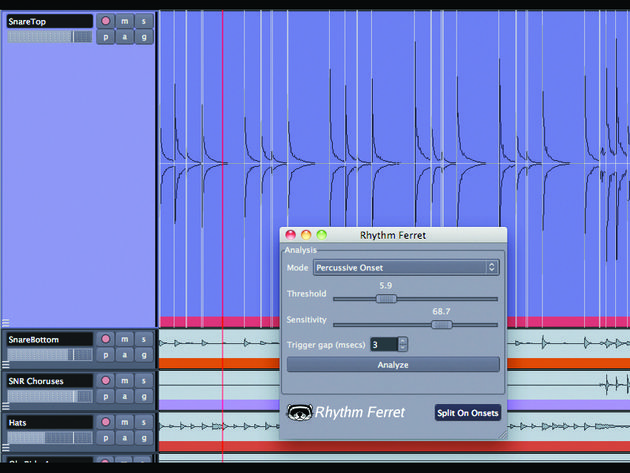Increase the Trigger gap value with the up arrow
The height and width of the screenshot is (473, 630).
tap(403, 341)
